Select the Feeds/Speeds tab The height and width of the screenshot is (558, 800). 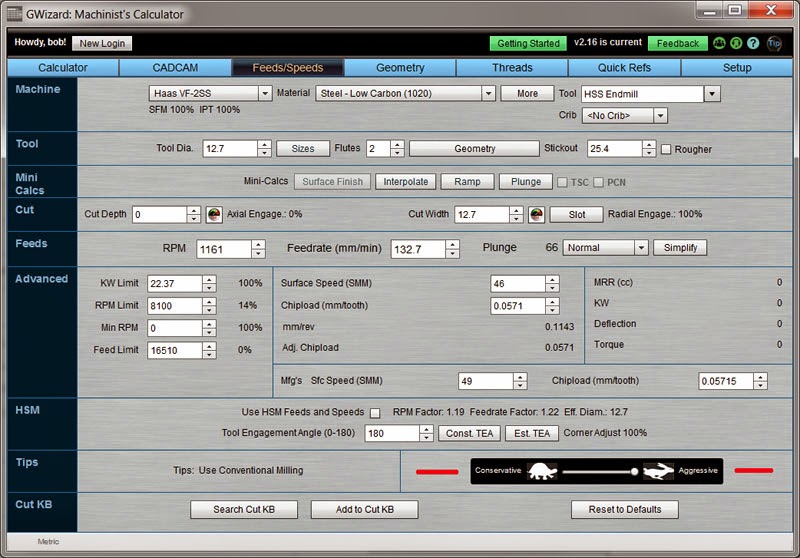(288, 68)
